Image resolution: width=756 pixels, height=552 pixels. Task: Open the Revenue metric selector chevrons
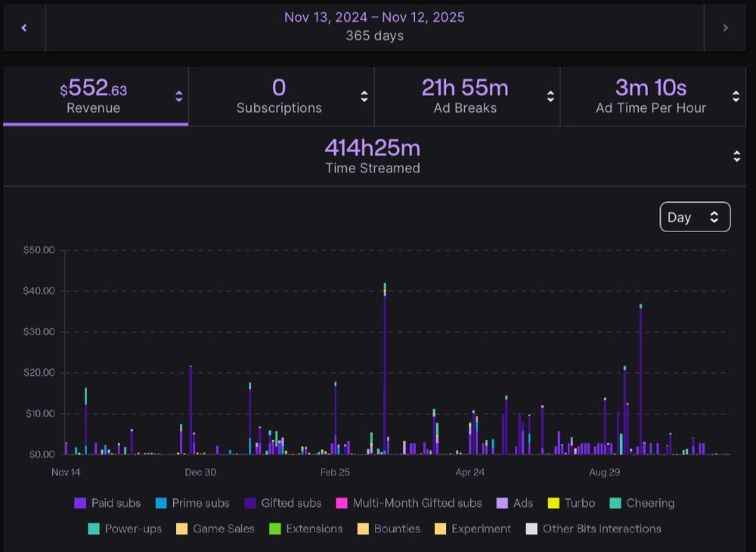tap(178, 96)
